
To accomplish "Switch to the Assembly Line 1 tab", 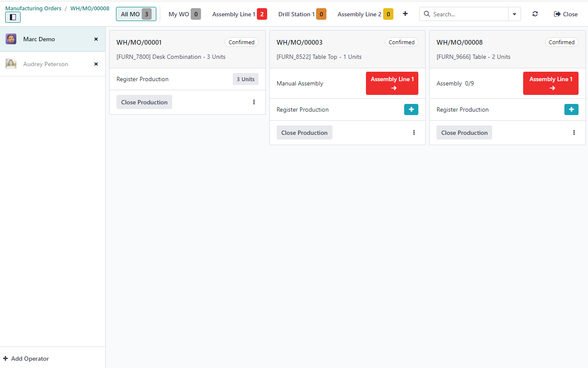I will [239, 14].
